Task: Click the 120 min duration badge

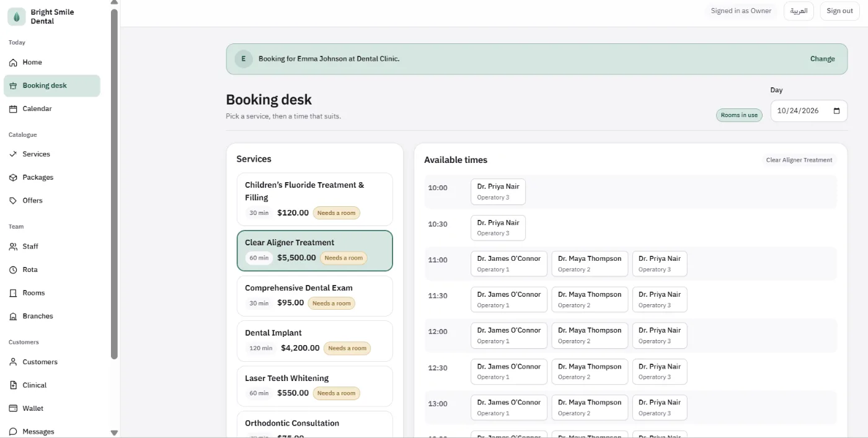Action: (260, 348)
